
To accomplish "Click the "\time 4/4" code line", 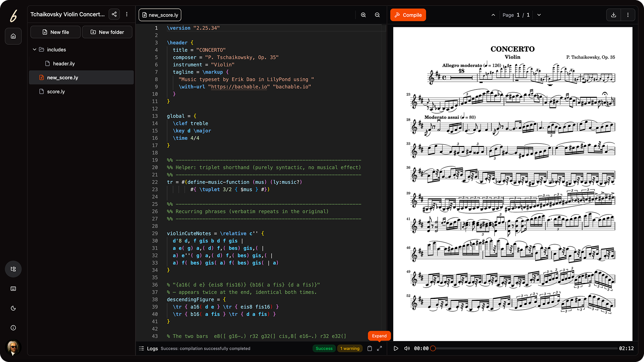I will click(186, 138).
